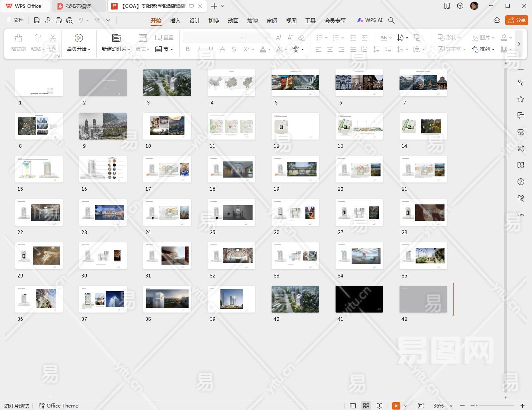Switch to reading view book icon
This screenshot has height=410, width=532.
coord(380,406)
